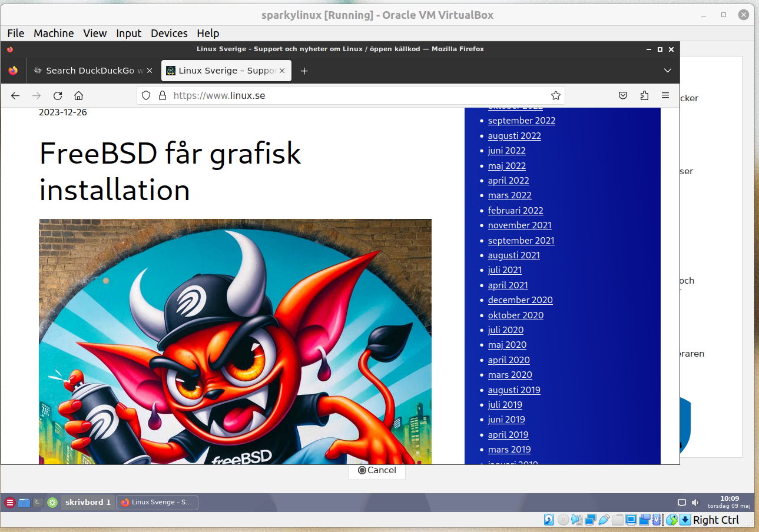Click the 10:09 panel clock
759x532 pixels.
tap(729, 502)
